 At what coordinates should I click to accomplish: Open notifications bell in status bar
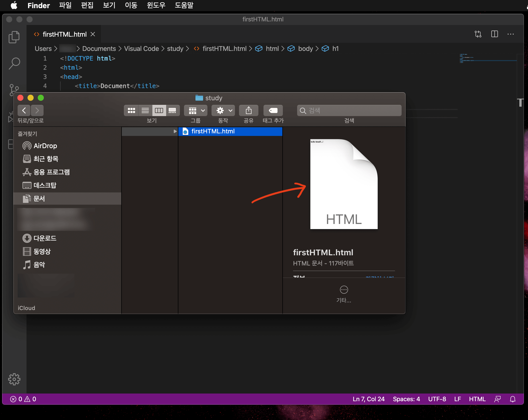click(x=513, y=399)
